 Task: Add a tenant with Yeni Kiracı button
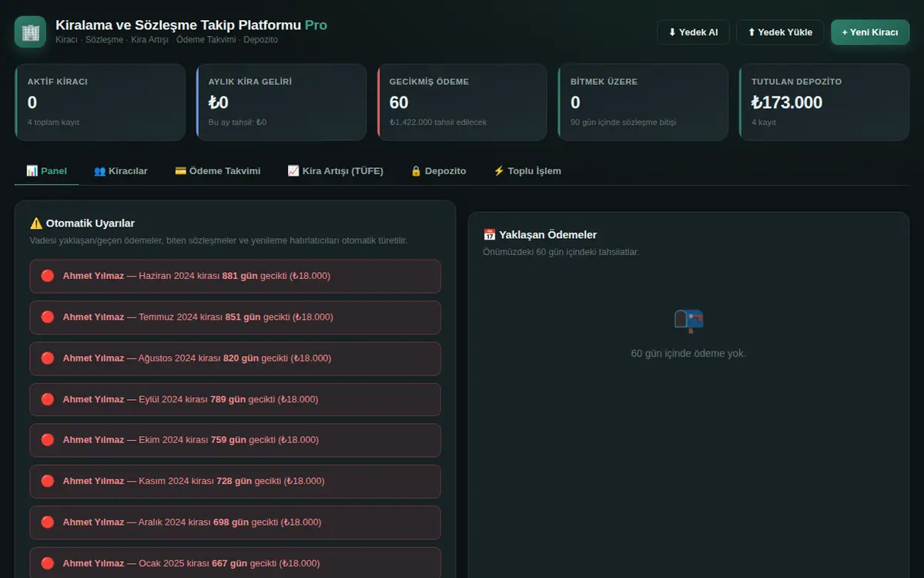coord(870,32)
